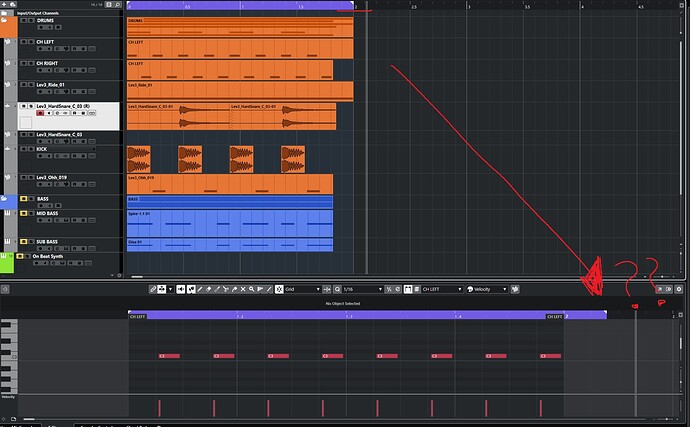Click the CH LEFT part label in editor ruler
The height and width of the screenshot is (427, 690).
point(138,317)
